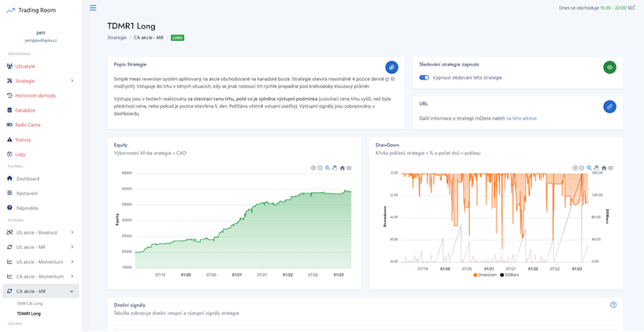Click the 'na této adrese' link
644x332 pixels.
(520, 118)
